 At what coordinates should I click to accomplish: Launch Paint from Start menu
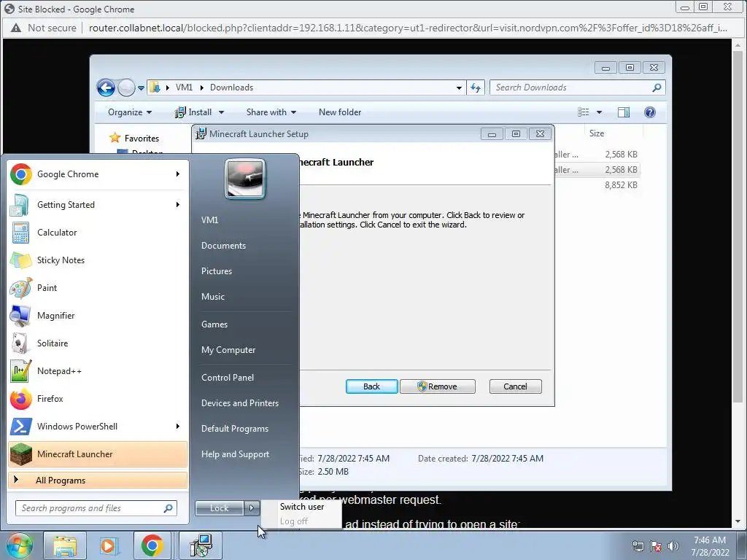click(x=98, y=287)
